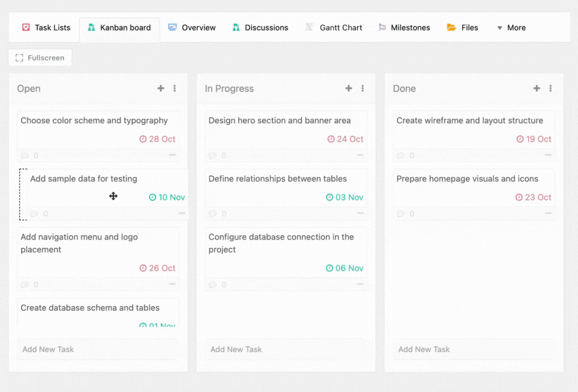Click the Fullscreen button

[x=39, y=57]
